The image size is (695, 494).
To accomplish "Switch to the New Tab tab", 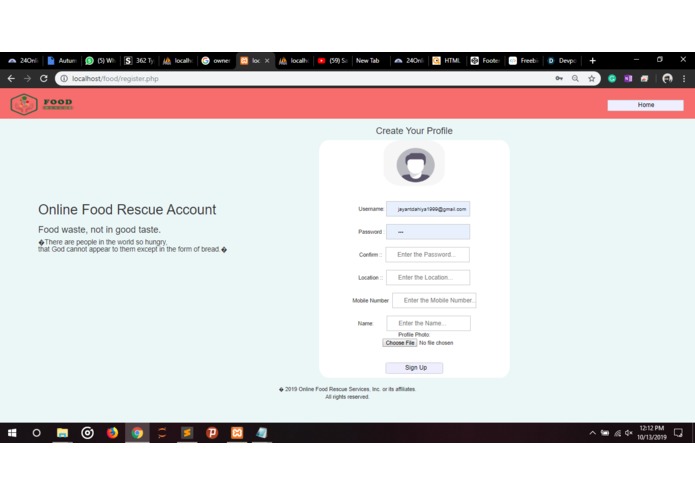I will point(368,61).
